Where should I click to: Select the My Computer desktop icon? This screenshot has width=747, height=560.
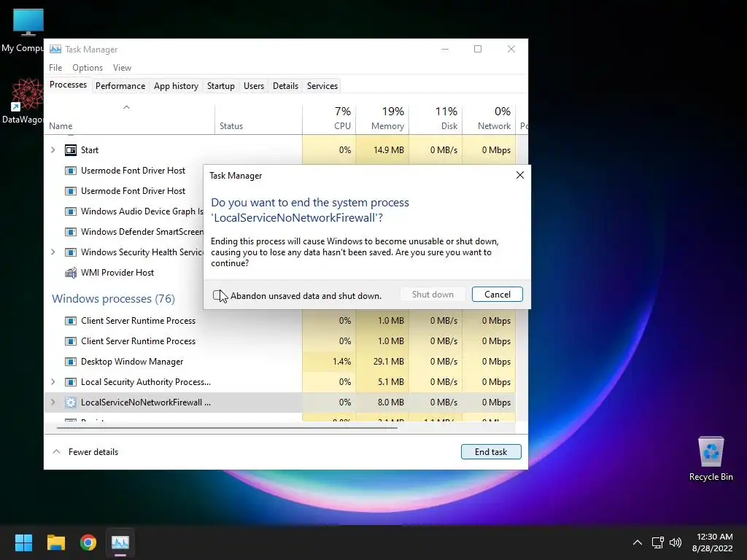click(23, 31)
